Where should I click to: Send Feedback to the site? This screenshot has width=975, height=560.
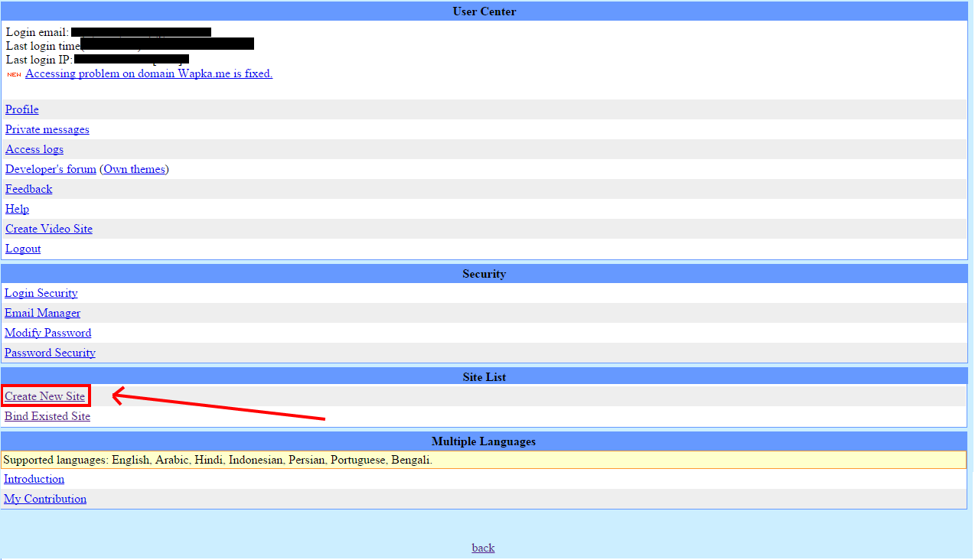click(x=28, y=189)
